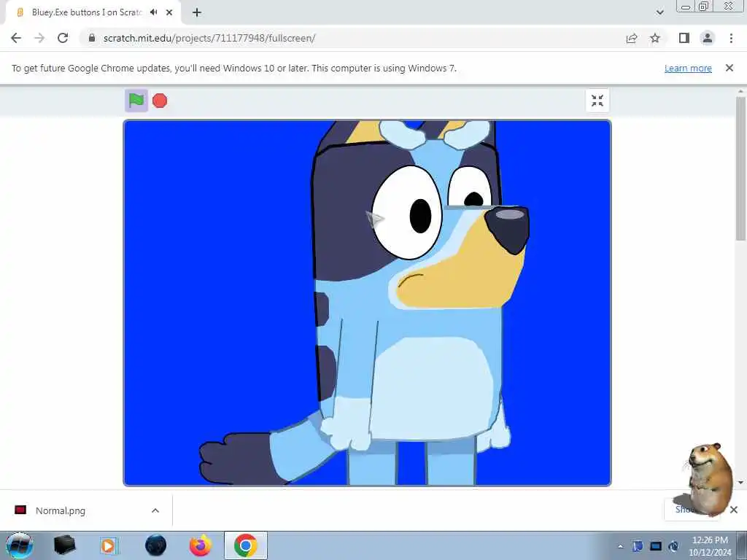Click the scrollbar down arrow
Image resolution: width=747 pixels, height=560 pixels.
click(740, 483)
